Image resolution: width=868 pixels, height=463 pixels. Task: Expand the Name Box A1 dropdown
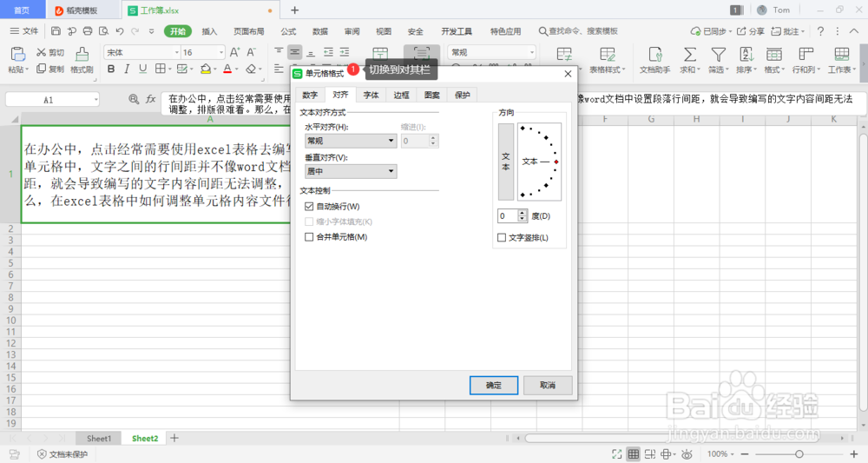point(95,100)
